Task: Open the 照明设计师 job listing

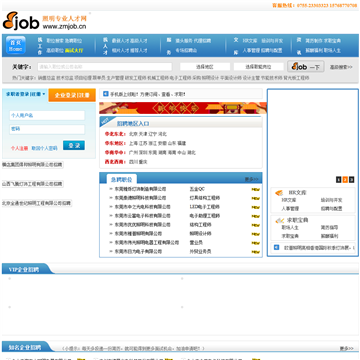Action: [200, 234]
